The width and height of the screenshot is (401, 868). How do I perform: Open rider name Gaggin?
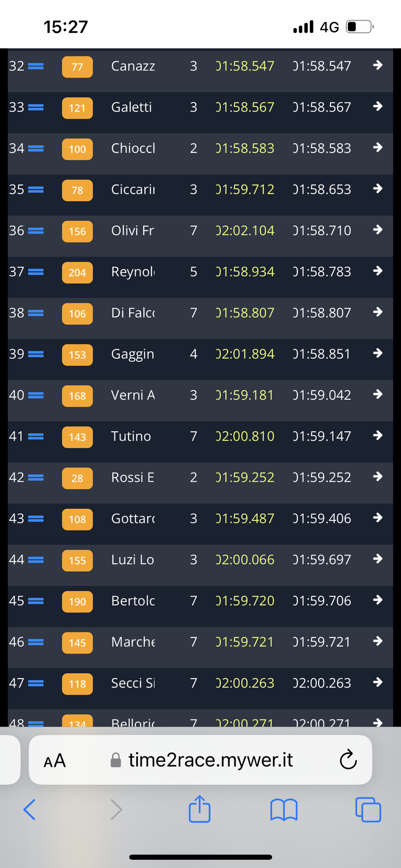[x=132, y=354]
